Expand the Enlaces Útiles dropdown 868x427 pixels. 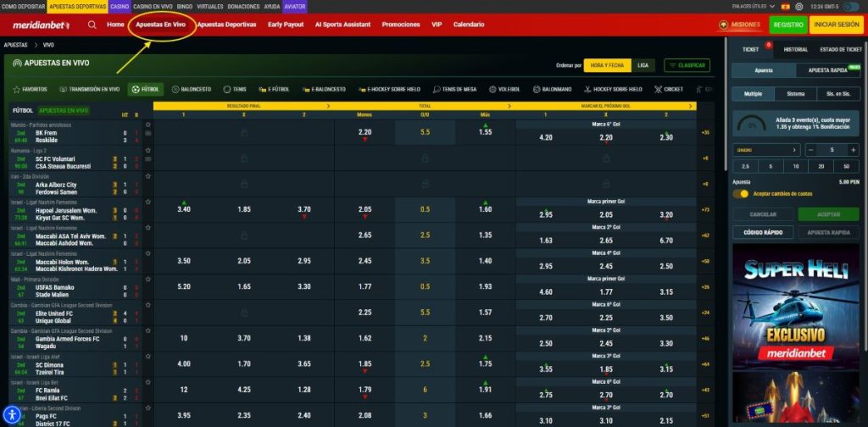point(755,7)
